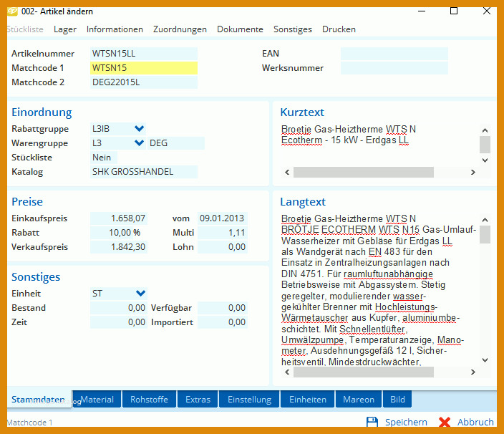The width and height of the screenshot is (504, 434).
Task: Click Kurztext scroll down arrow
Action: (485, 160)
